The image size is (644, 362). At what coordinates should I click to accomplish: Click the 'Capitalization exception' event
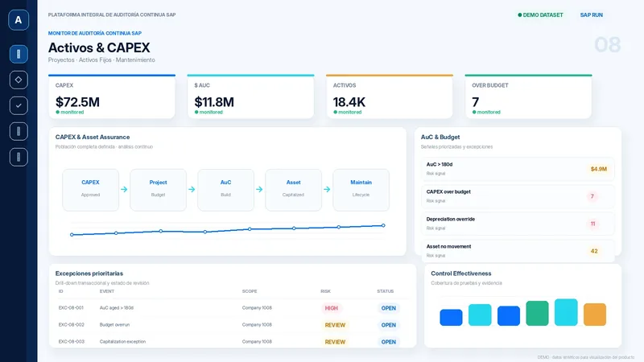pyautogui.click(x=122, y=341)
